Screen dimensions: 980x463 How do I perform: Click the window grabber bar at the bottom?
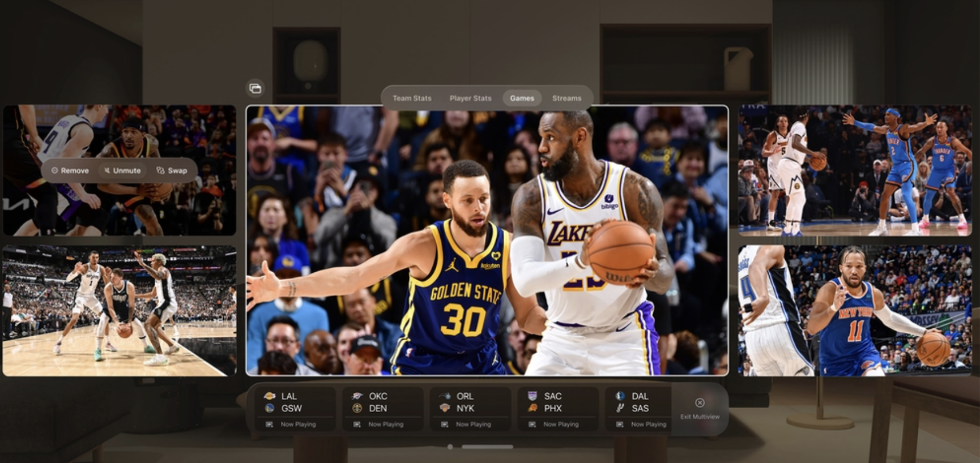pos(487,447)
